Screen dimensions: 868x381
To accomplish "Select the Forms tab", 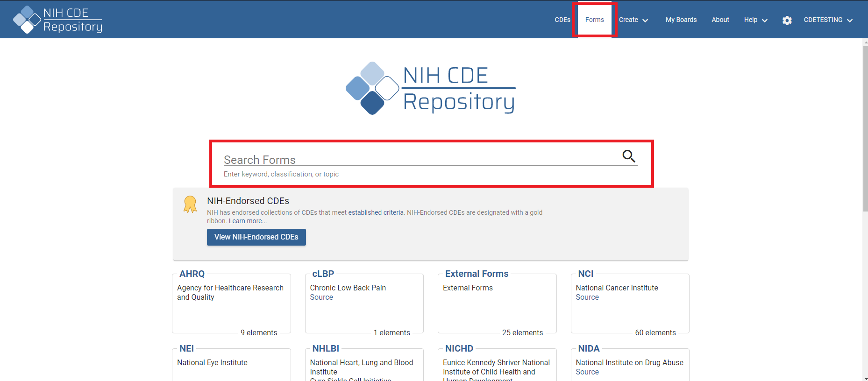I will pos(594,20).
